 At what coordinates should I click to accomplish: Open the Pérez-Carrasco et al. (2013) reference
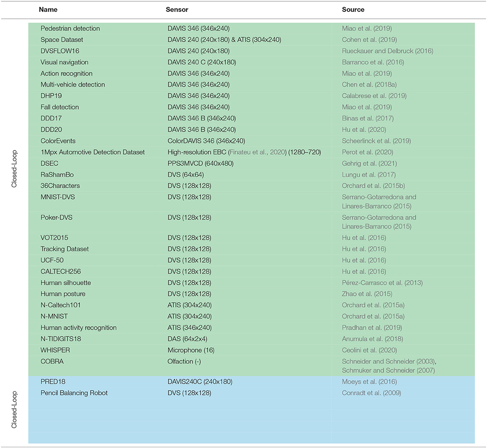pos(382,283)
